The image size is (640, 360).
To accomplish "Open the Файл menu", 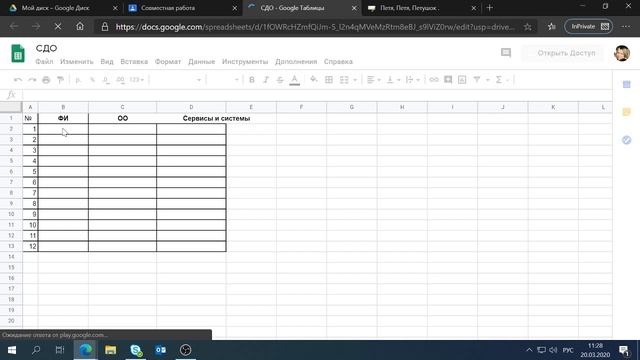I will coord(44,62).
